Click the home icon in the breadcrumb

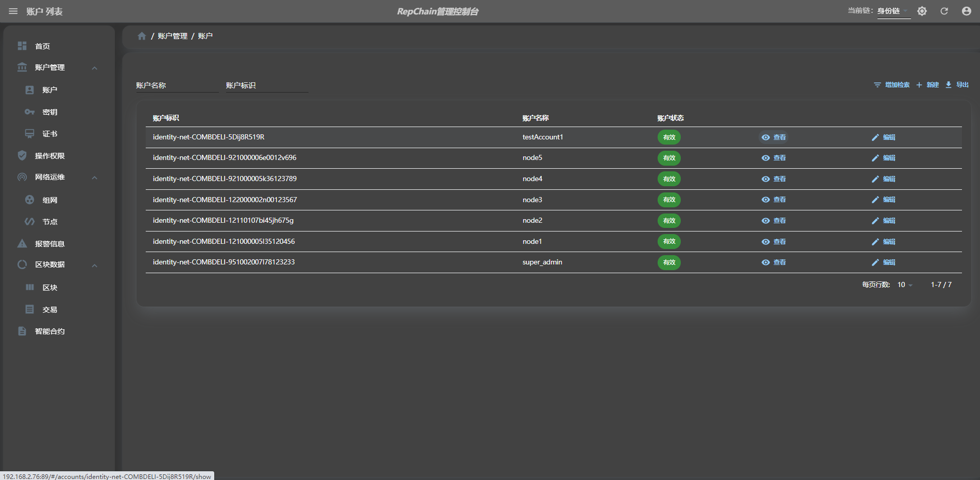point(142,36)
